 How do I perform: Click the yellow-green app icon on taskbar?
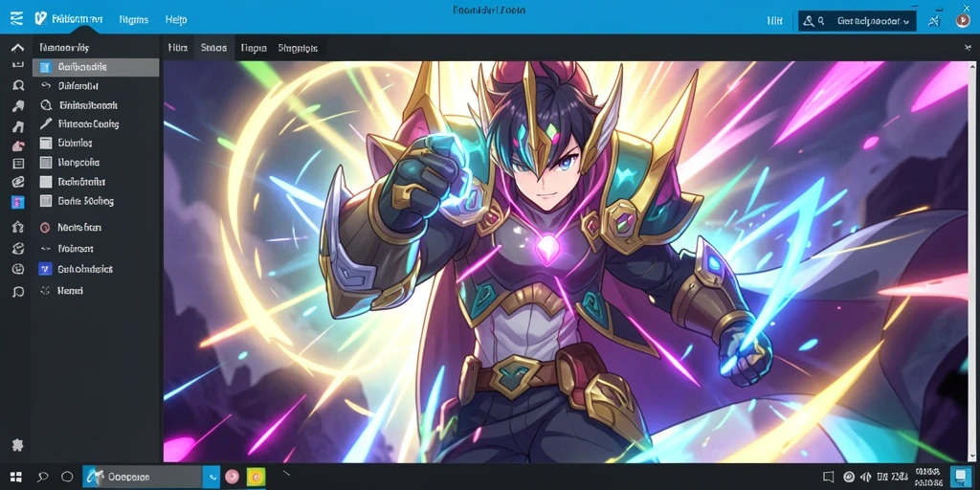pos(256,477)
